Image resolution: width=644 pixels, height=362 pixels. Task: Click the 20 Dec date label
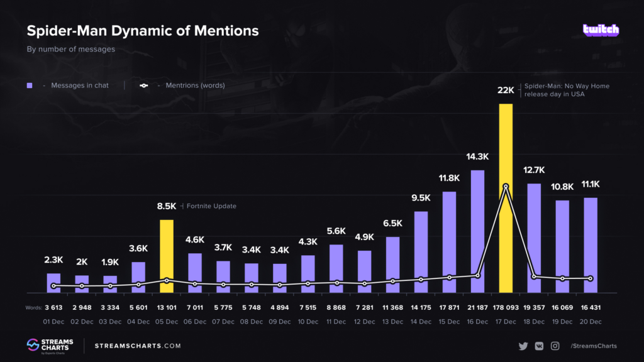tap(590, 321)
